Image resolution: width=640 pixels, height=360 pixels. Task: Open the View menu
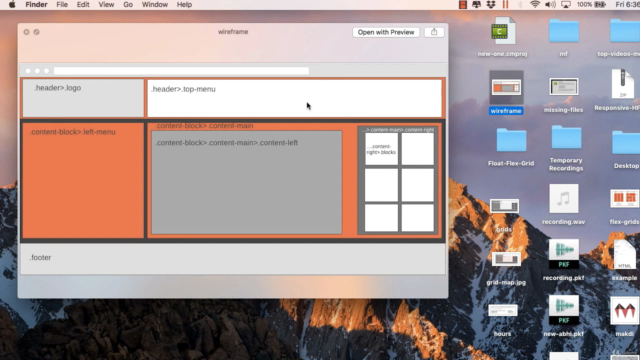(106, 4)
